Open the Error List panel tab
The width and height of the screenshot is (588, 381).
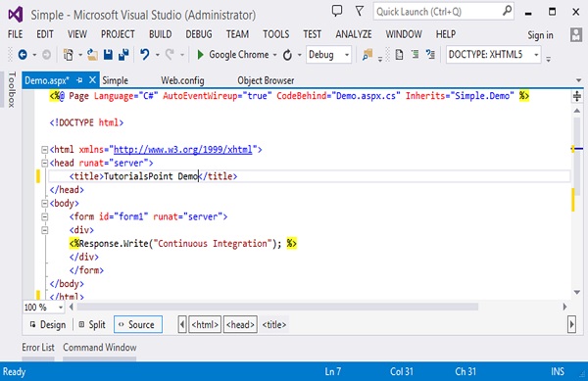coord(38,348)
